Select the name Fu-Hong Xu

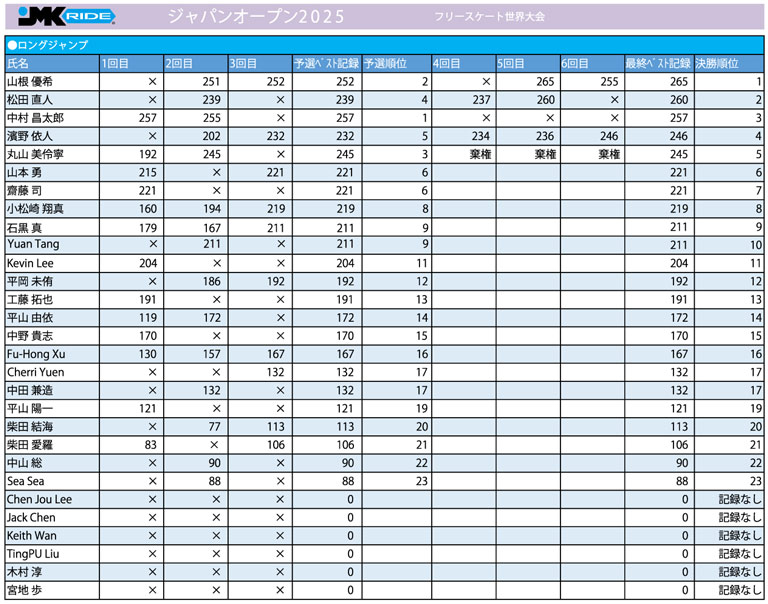tap(36, 354)
